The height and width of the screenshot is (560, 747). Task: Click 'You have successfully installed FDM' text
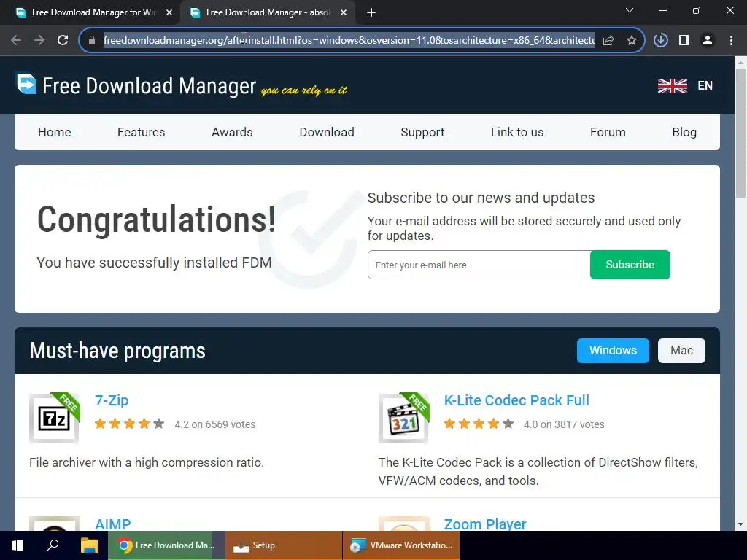[154, 262]
